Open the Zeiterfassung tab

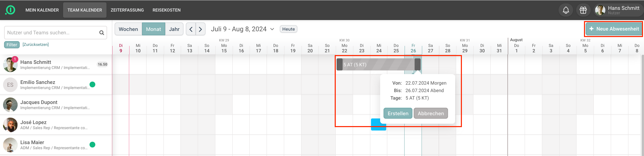coord(127,10)
